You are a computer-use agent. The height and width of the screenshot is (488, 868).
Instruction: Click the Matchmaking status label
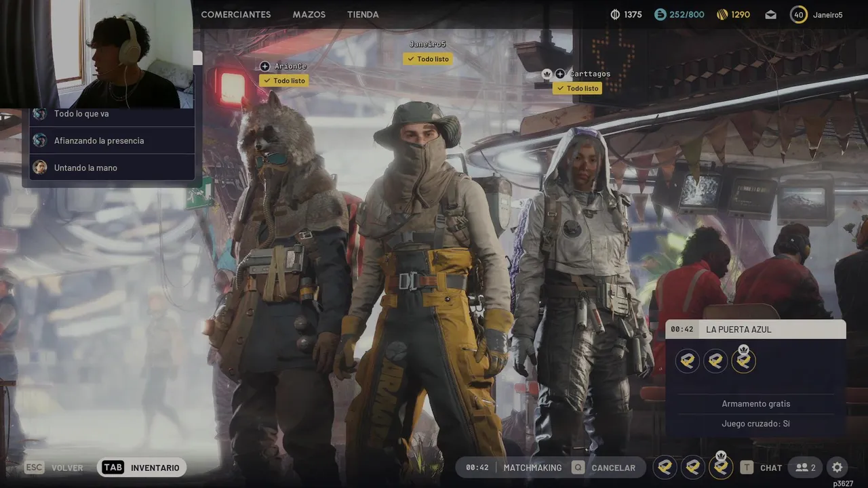pos(532,468)
